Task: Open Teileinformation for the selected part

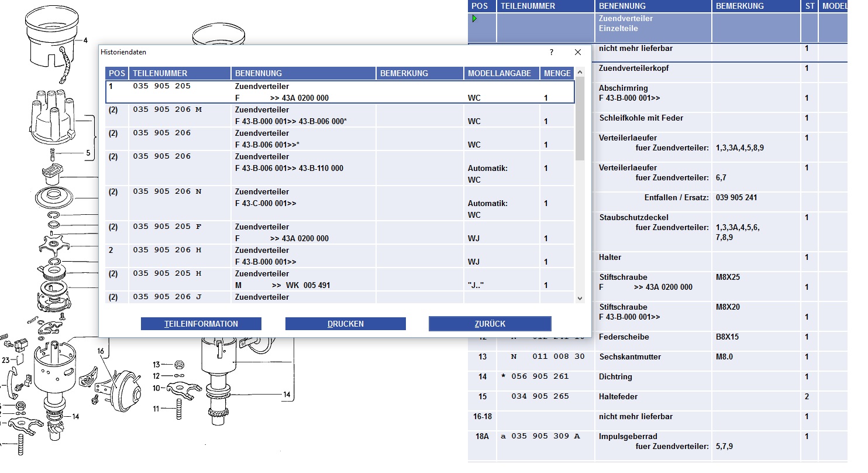Action: tap(201, 324)
